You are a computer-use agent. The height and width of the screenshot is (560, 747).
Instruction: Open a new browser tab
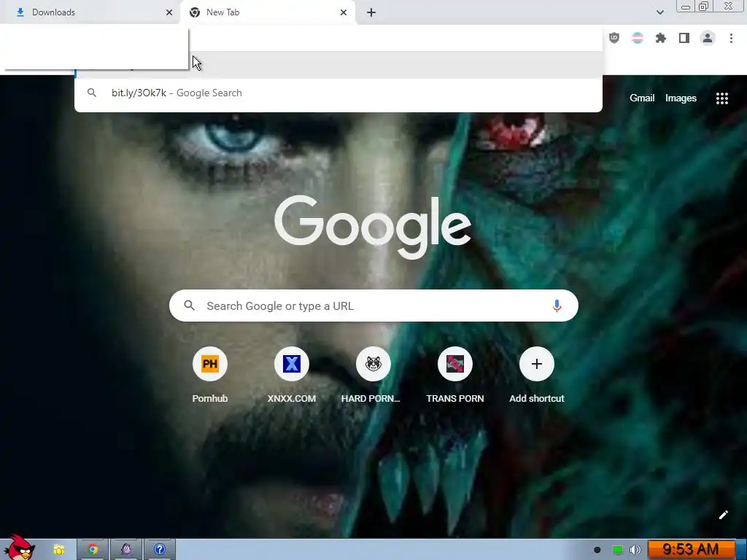pos(371,12)
